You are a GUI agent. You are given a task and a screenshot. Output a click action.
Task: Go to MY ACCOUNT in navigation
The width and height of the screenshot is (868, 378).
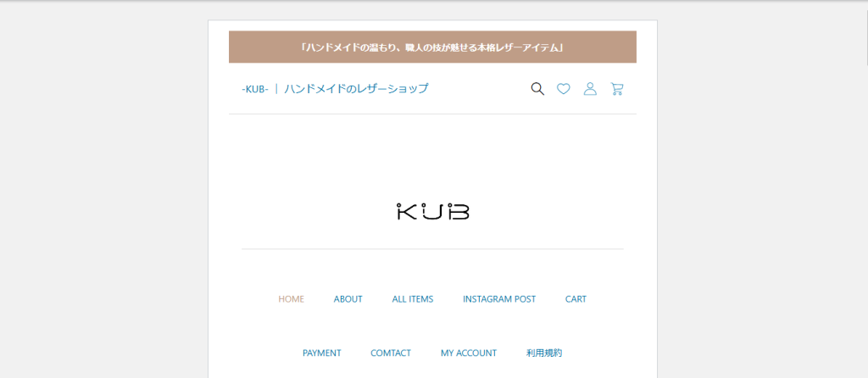[469, 353]
